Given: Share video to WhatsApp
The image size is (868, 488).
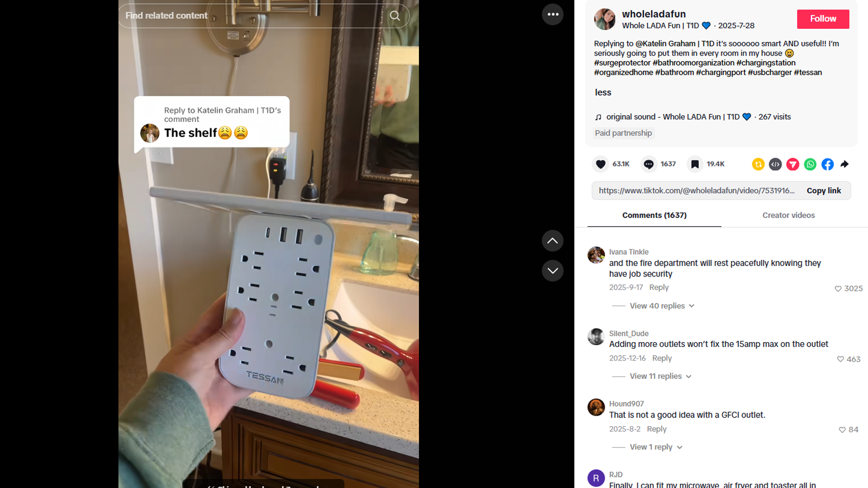Looking at the screenshot, I should point(810,164).
